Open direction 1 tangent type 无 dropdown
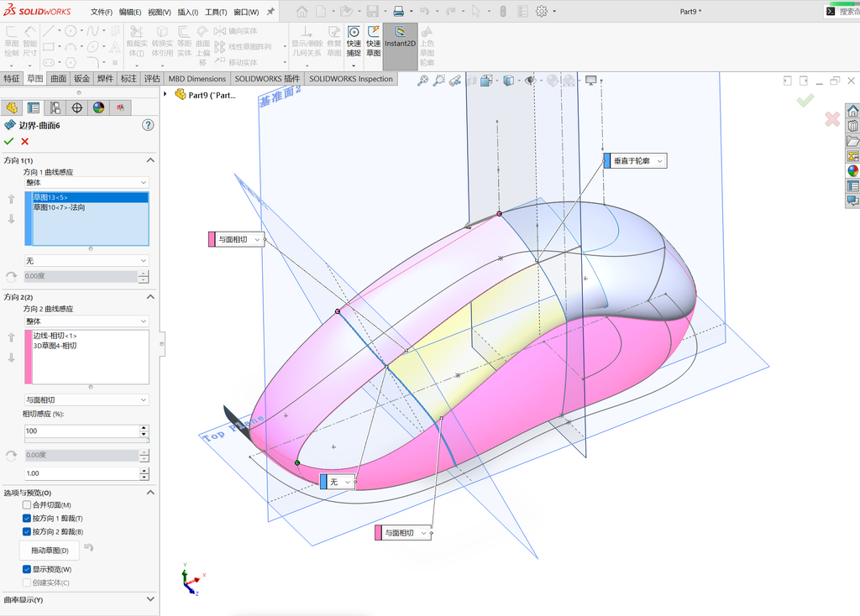The image size is (860, 616). tap(87, 261)
